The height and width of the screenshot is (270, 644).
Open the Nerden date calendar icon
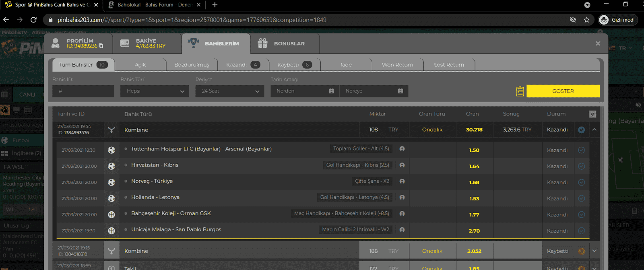pyautogui.click(x=332, y=91)
